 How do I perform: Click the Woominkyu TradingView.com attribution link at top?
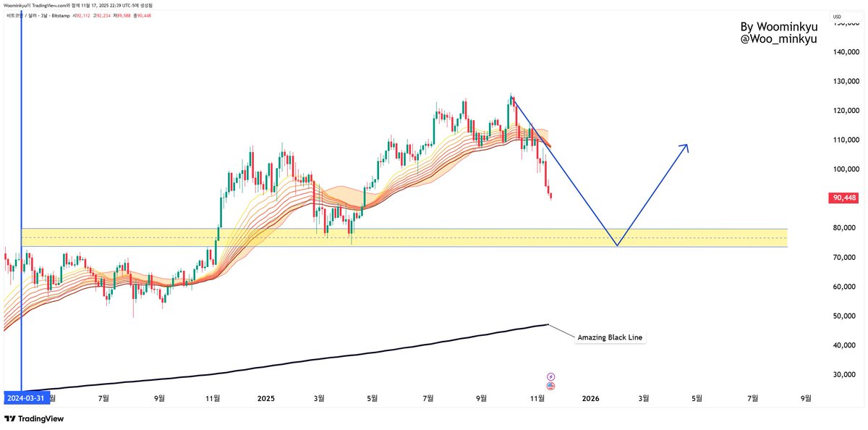click(58, 4)
